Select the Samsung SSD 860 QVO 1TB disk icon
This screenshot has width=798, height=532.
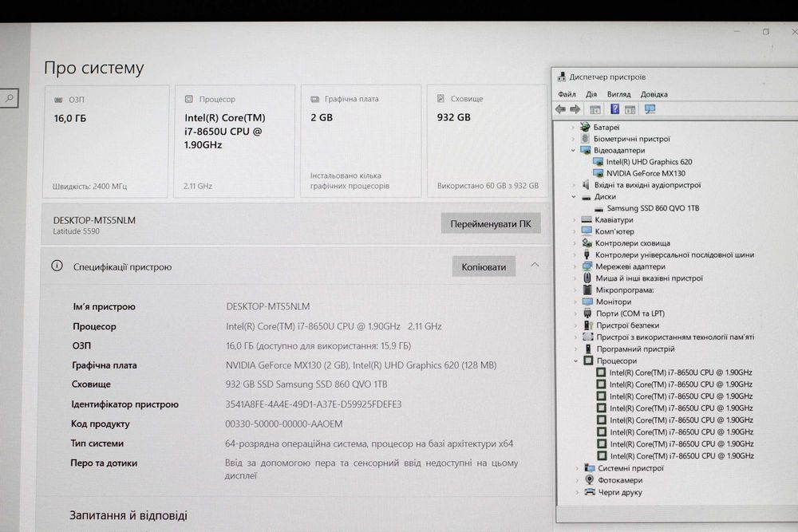pos(598,208)
